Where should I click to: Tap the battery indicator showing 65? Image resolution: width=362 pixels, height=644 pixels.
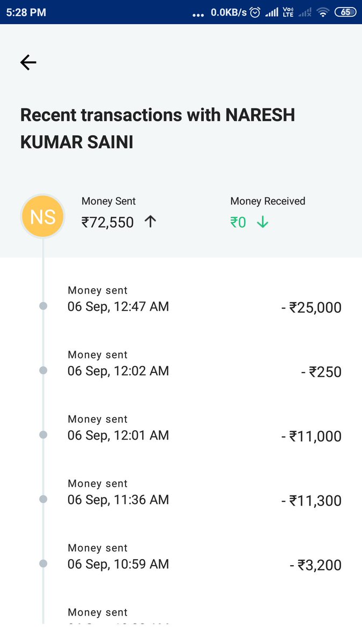coord(345,12)
